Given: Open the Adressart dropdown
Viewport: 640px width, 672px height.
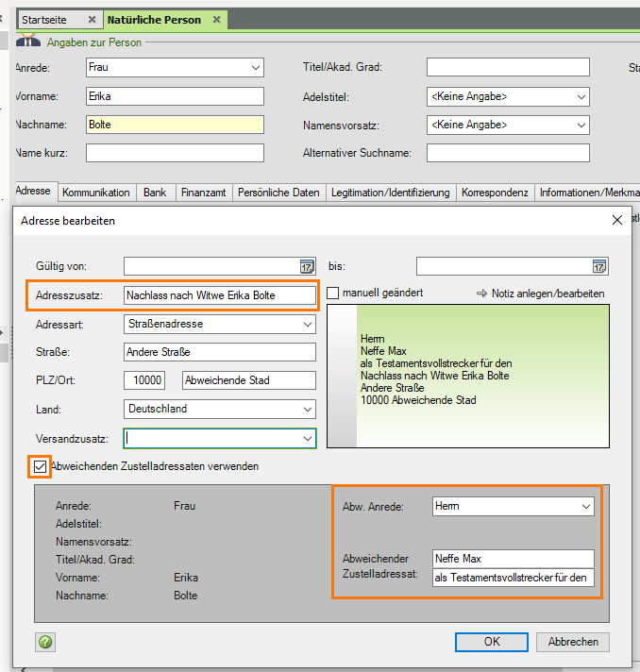Looking at the screenshot, I should pos(308,325).
